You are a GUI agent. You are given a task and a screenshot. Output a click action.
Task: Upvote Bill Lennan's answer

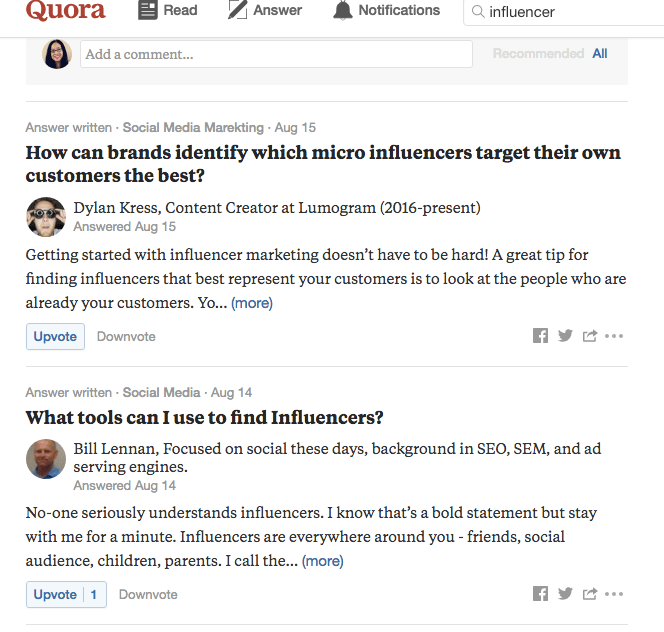[66, 594]
